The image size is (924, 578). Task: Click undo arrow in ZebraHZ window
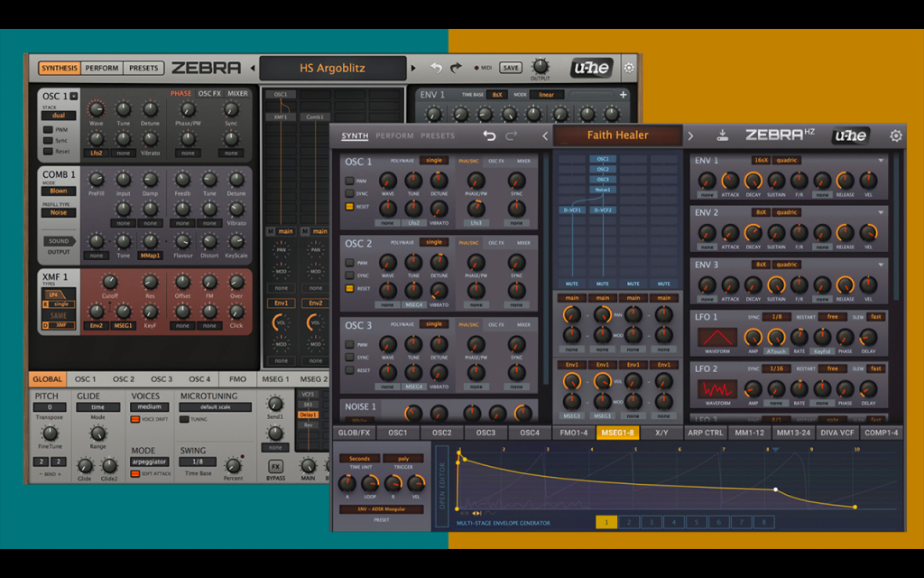(489, 135)
